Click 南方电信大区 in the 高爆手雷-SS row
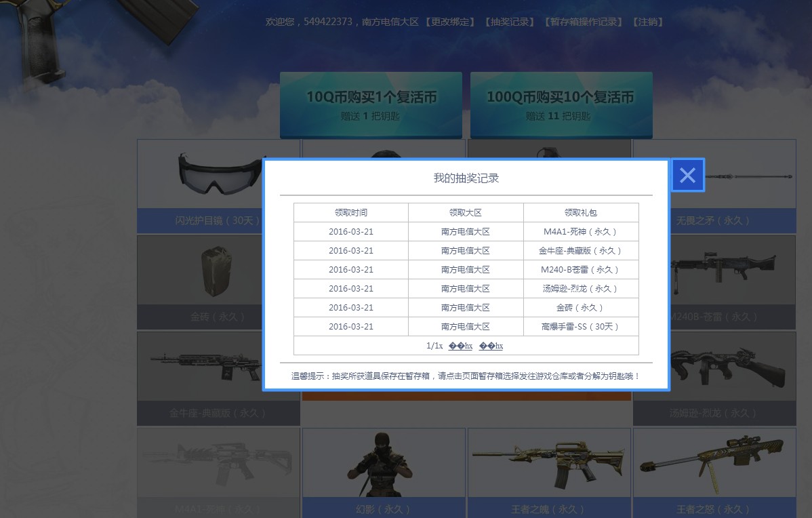 coord(466,326)
